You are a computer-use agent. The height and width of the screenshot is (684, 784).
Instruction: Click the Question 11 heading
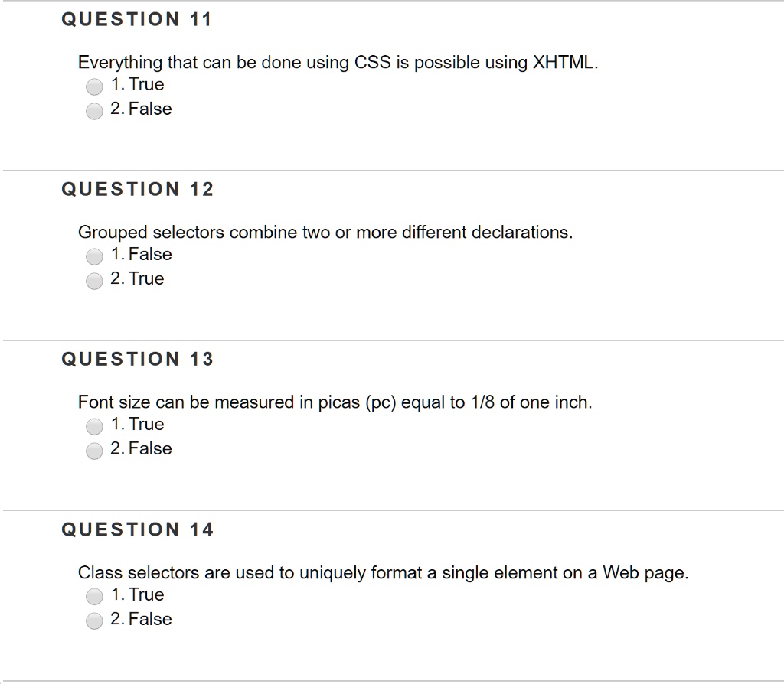click(x=137, y=19)
